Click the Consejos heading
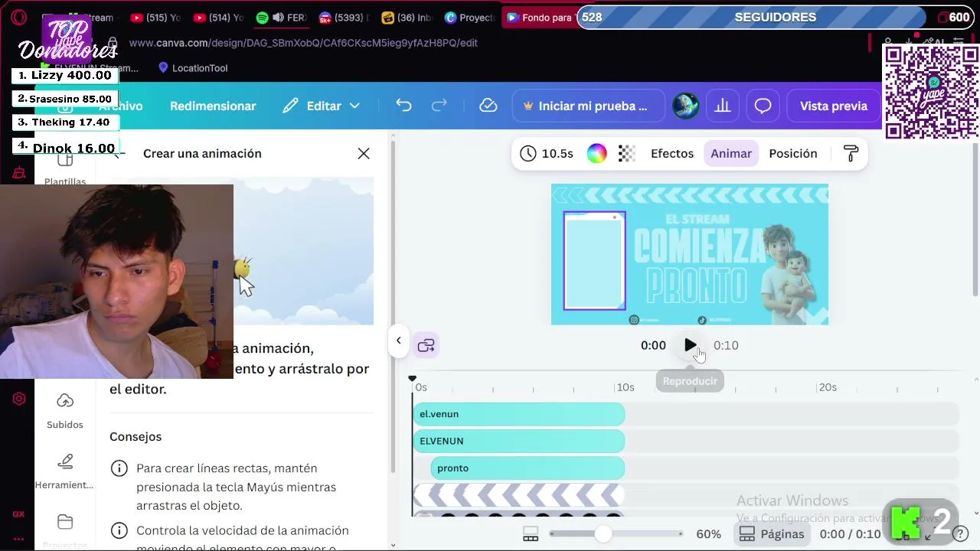The width and height of the screenshot is (980, 551). tap(136, 437)
